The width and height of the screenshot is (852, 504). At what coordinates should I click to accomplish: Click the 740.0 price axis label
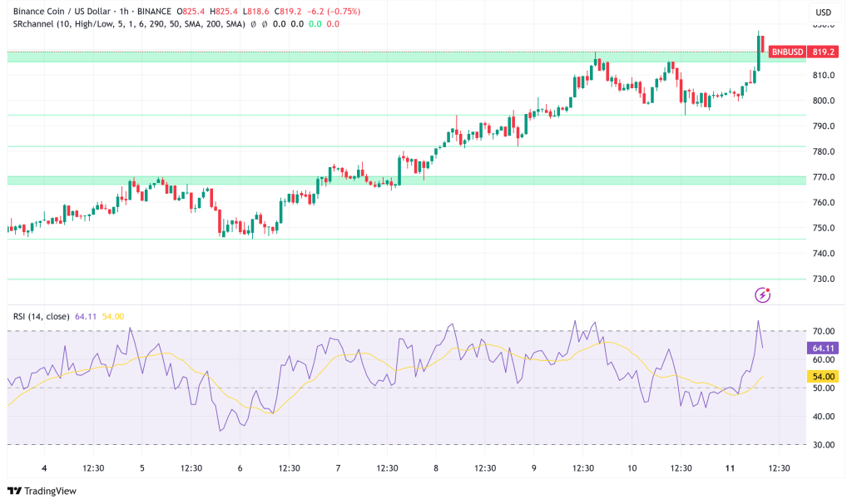tap(823, 254)
